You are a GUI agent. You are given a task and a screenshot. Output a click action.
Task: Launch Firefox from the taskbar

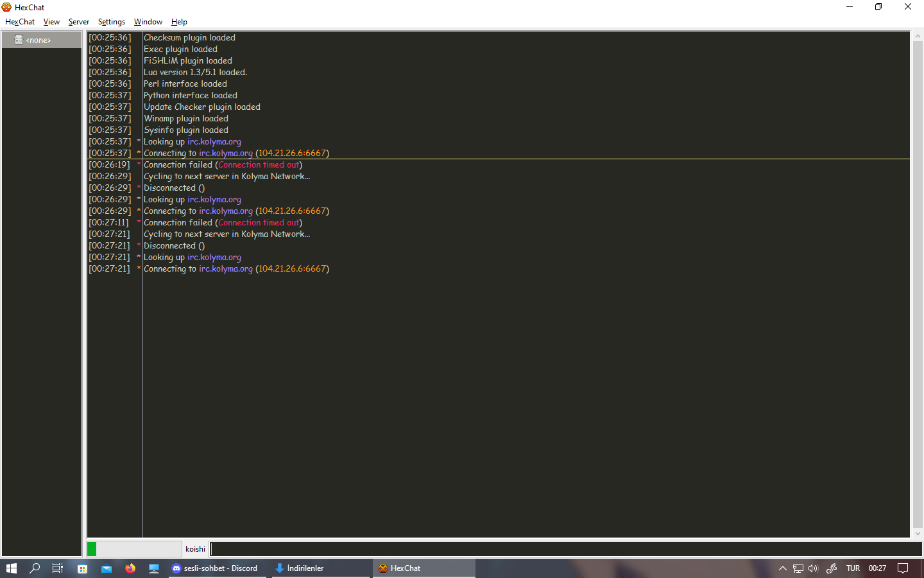[x=130, y=568]
